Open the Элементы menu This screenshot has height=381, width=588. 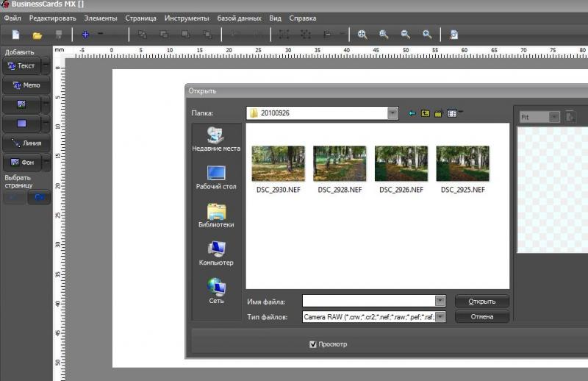(x=101, y=18)
